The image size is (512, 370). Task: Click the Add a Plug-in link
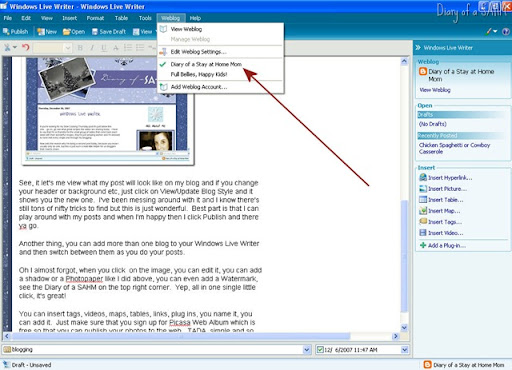[x=447, y=246]
